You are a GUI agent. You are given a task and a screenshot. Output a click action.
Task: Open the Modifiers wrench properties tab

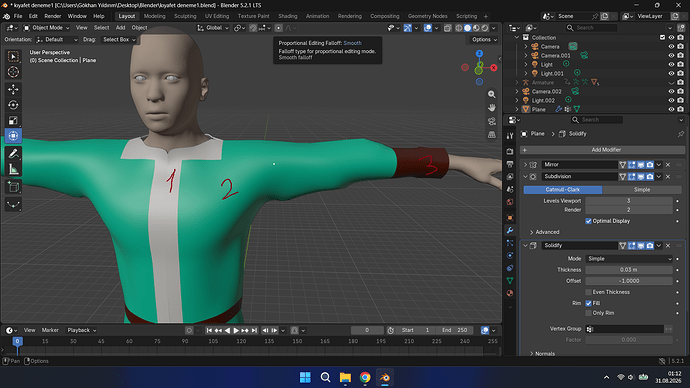pos(510,230)
